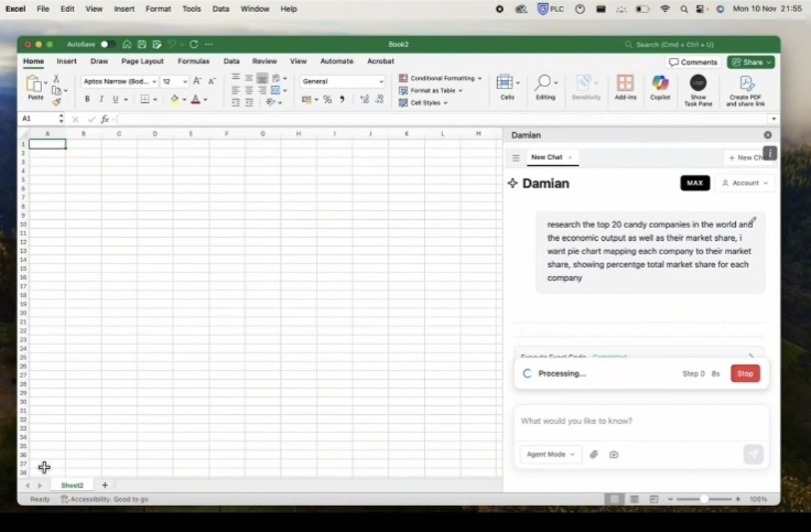Open the Format menu in menu bar
Screen dimensions: 811x532
point(158,9)
